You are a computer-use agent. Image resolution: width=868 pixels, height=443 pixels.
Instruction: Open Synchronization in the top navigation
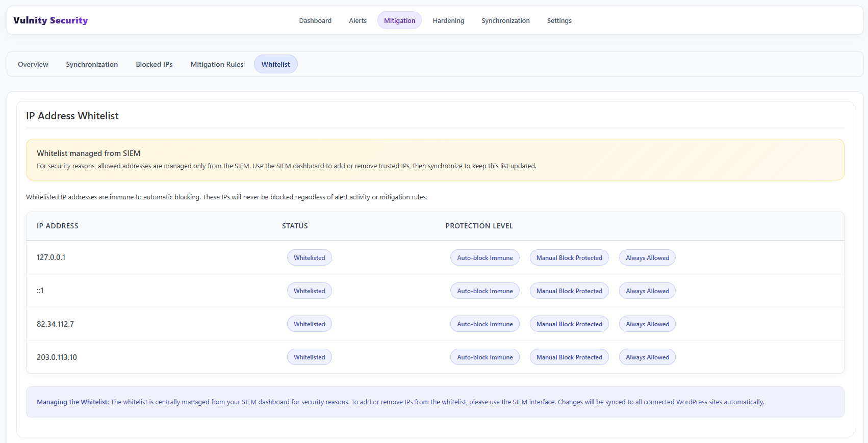coord(505,20)
